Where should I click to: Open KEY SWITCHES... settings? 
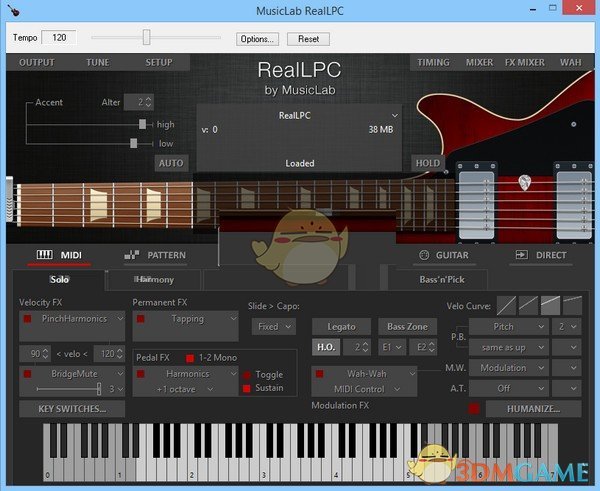(72, 409)
